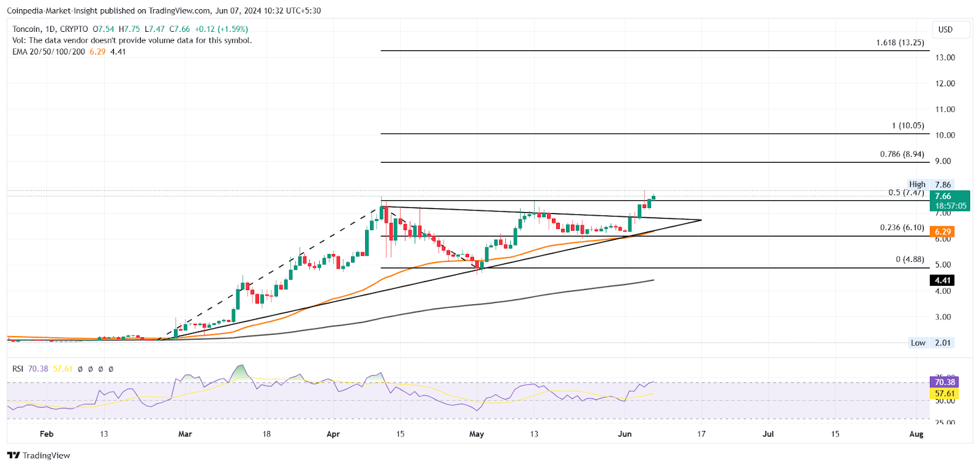
Task: Click the Aug label on time axis
Action: pyautogui.click(x=916, y=434)
